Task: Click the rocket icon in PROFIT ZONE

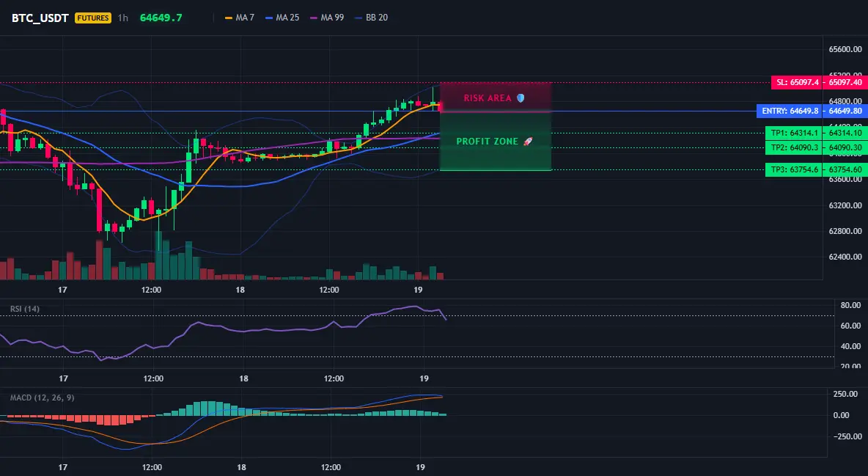Action: [528, 142]
